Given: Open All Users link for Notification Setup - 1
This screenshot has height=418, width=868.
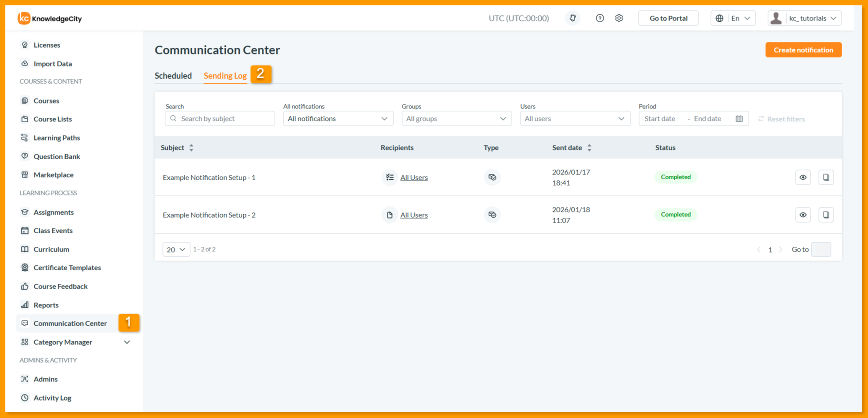Looking at the screenshot, I should (414, 178).
